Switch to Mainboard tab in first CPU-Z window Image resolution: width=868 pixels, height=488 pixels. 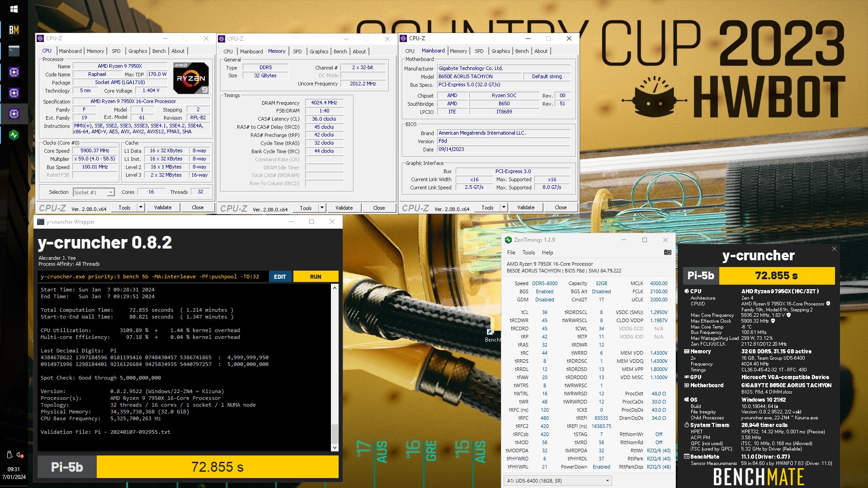click(x=70, y=51)
